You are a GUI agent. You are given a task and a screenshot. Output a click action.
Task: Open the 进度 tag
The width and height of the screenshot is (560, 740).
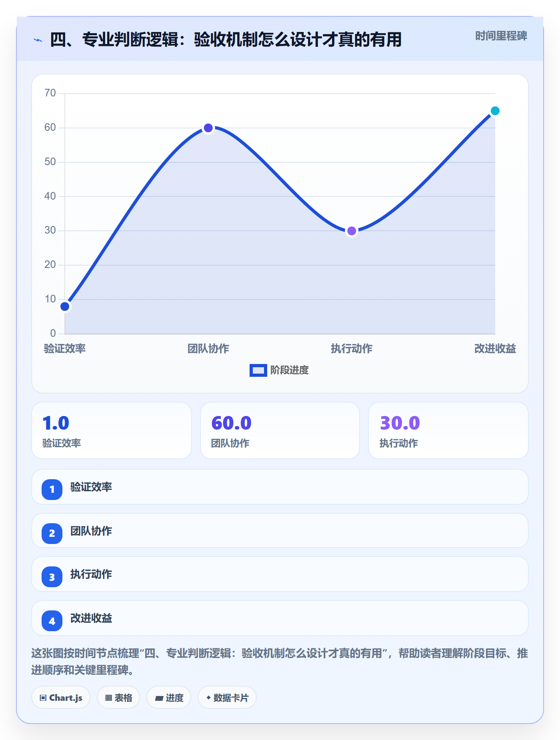tap(169, 698)
